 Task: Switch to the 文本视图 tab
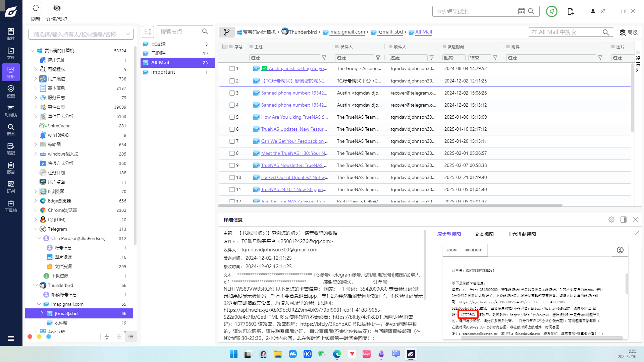tap(484, 234)
